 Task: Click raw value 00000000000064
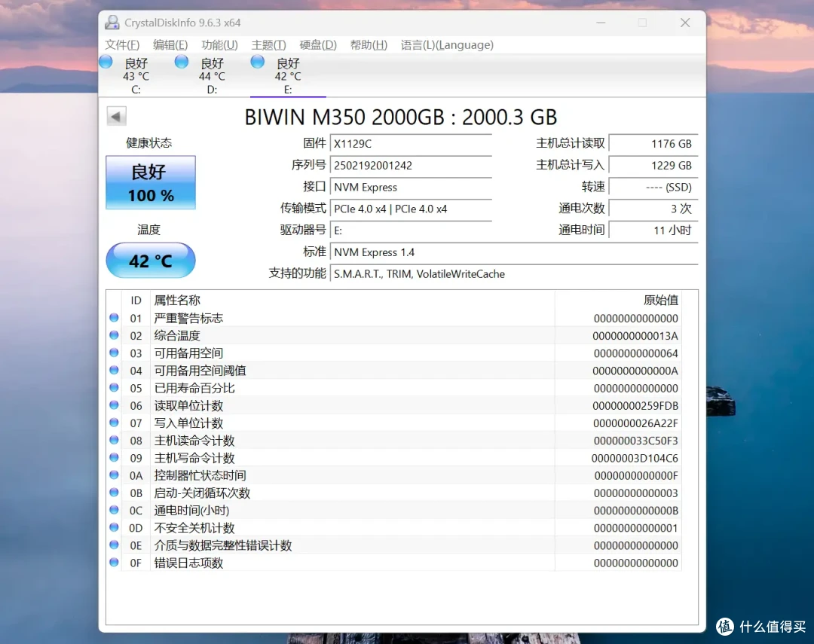tap(636, 353)
